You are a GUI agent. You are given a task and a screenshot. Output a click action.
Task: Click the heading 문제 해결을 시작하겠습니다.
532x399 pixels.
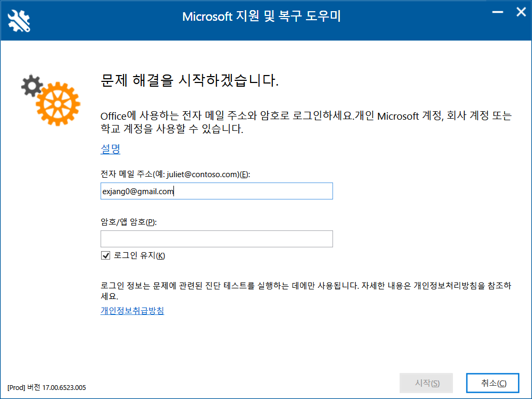point(190,80)
